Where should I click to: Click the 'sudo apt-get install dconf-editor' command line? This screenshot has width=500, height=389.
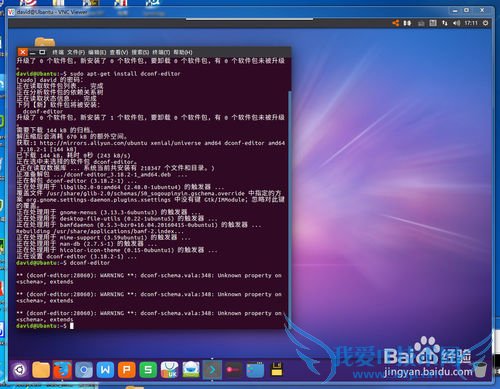(x=98, y=74)
